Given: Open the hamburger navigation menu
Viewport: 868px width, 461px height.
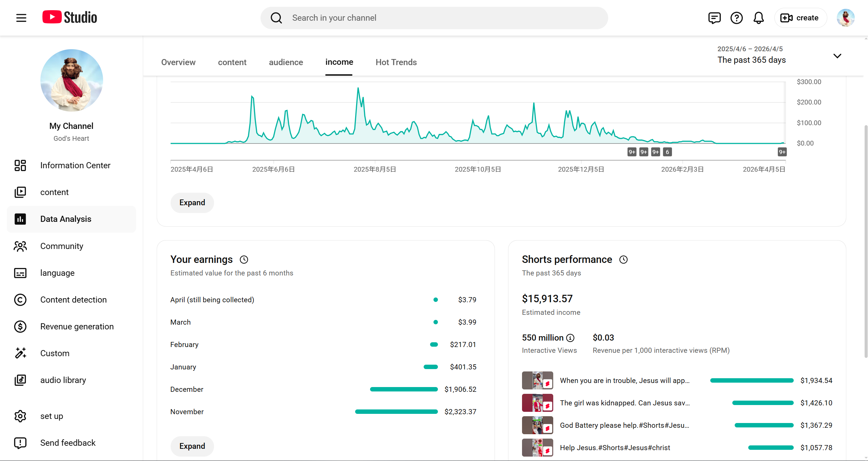Looking at the screenshot, I should (21, 18).
